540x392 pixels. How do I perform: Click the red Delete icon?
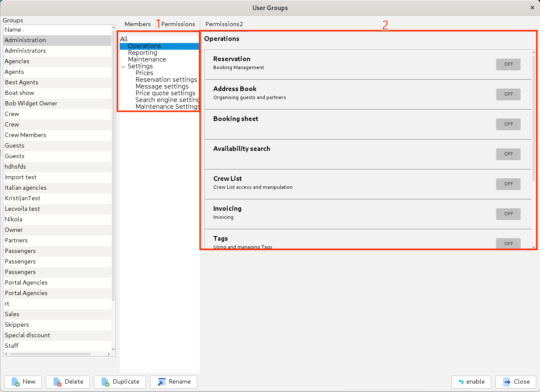57,382
